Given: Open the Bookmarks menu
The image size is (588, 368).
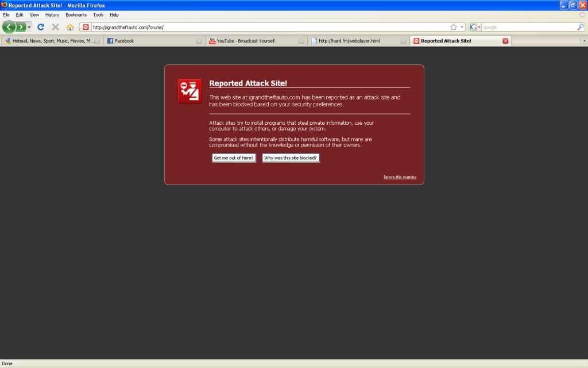Looking at the screenshot, I should click(x=76, y=15).
